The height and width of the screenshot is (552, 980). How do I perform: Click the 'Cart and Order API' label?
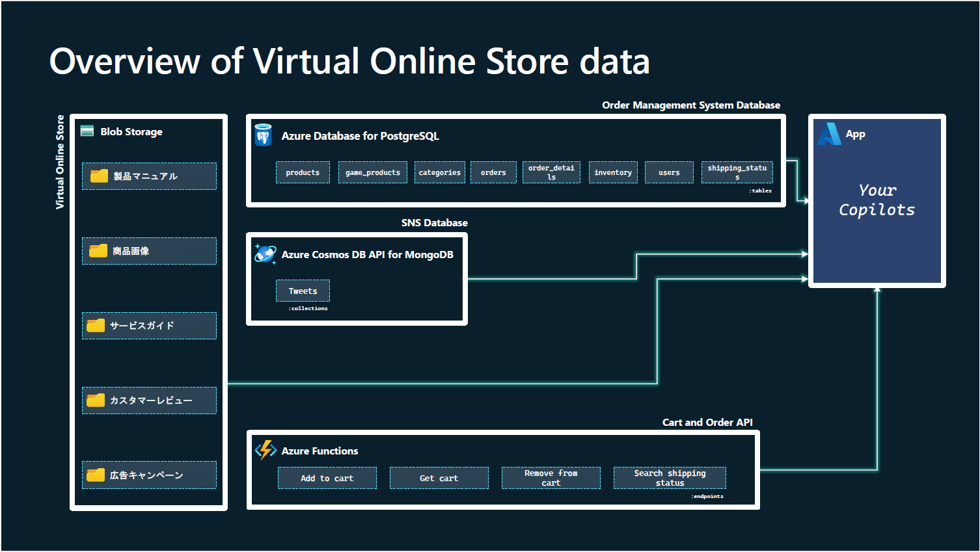pyautogui.click(x=707, y=422)
